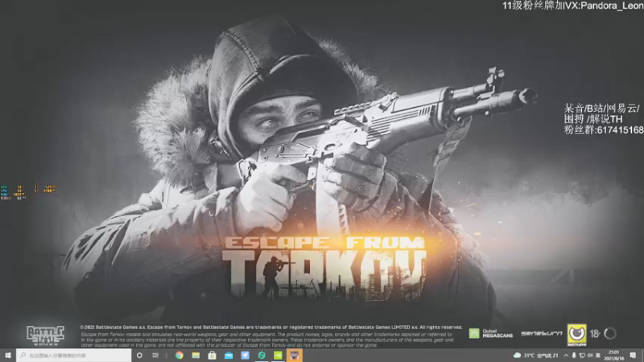Screen dimensions: 644x362
Task: Open the teal hexagon app on taskbar
Action: 262,356
